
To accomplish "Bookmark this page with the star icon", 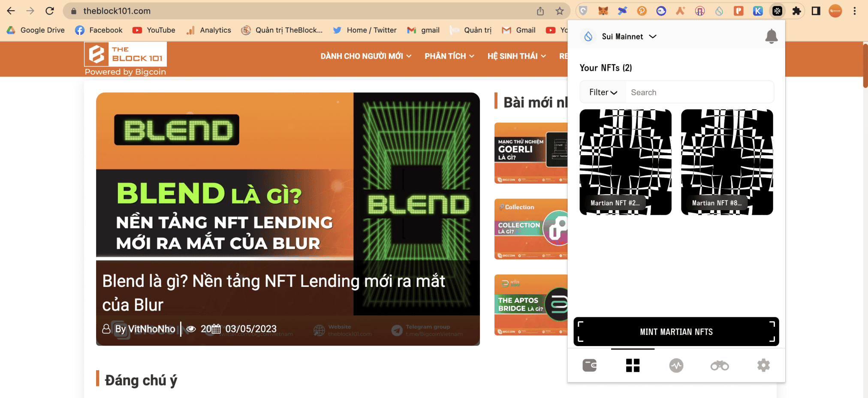I will tap(560, 11).
